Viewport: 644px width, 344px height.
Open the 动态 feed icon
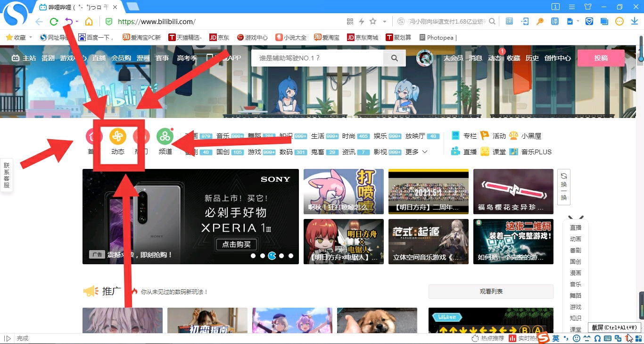tap(118, 137)
